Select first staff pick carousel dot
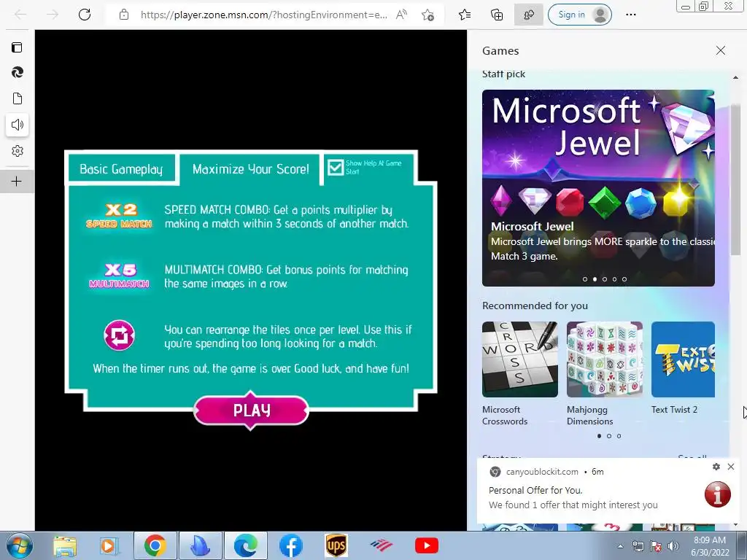The width and height of the screenshot is (747, 560). pyautogui.click(x=585, y=279)
